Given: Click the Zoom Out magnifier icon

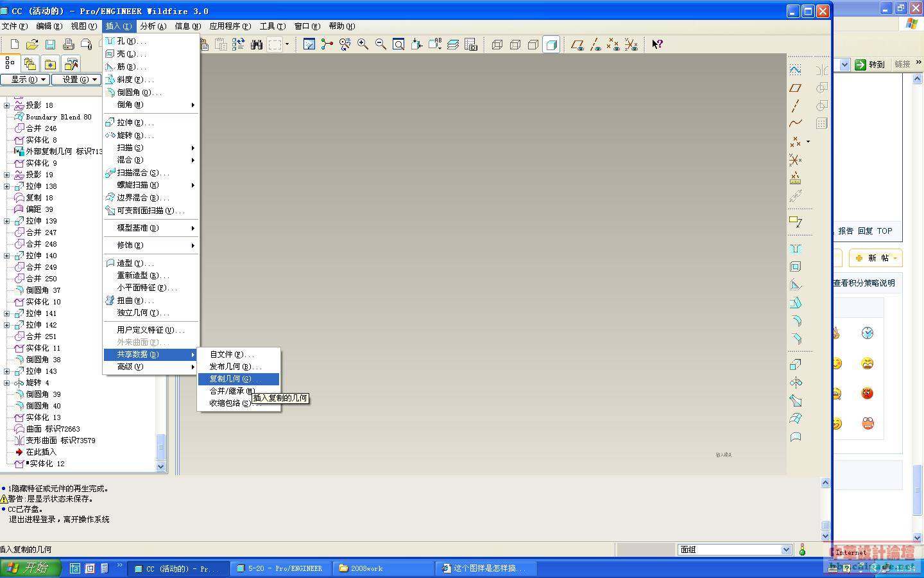Looking at the screenshot, I should [381, 44].
